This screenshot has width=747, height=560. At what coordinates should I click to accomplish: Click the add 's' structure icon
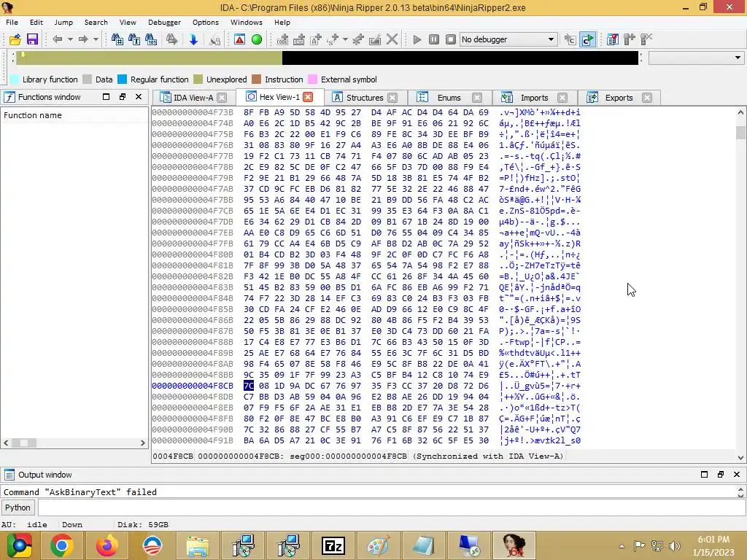pyautogui.click(x=333, y=39)
